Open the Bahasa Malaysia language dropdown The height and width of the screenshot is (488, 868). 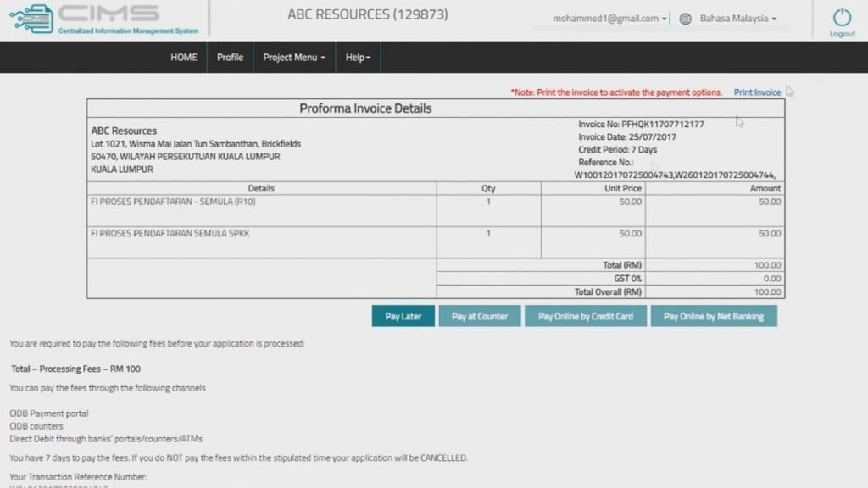pos(738,19)
